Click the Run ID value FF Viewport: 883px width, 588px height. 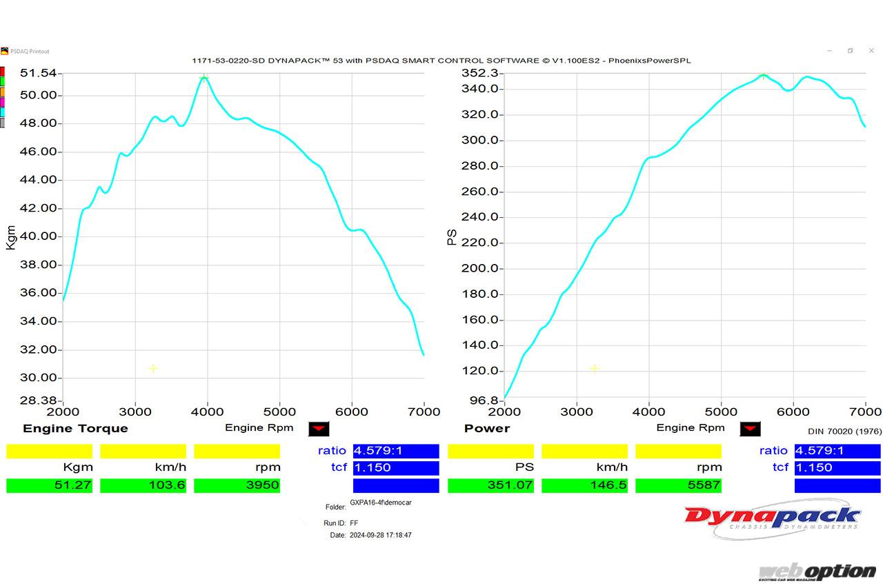tap(354, 523)
